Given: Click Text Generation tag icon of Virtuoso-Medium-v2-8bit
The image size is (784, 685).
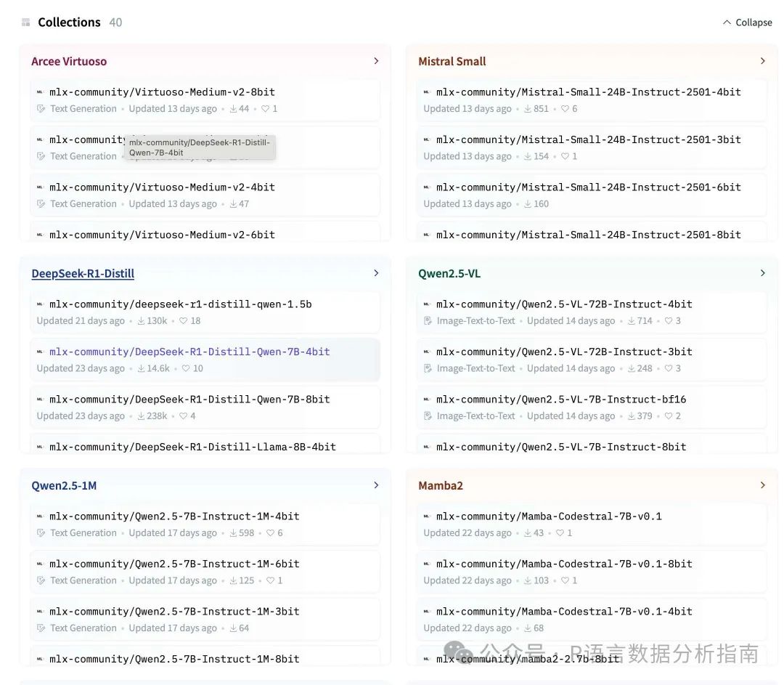Looking at the screenshot, I should coord(41,108).
